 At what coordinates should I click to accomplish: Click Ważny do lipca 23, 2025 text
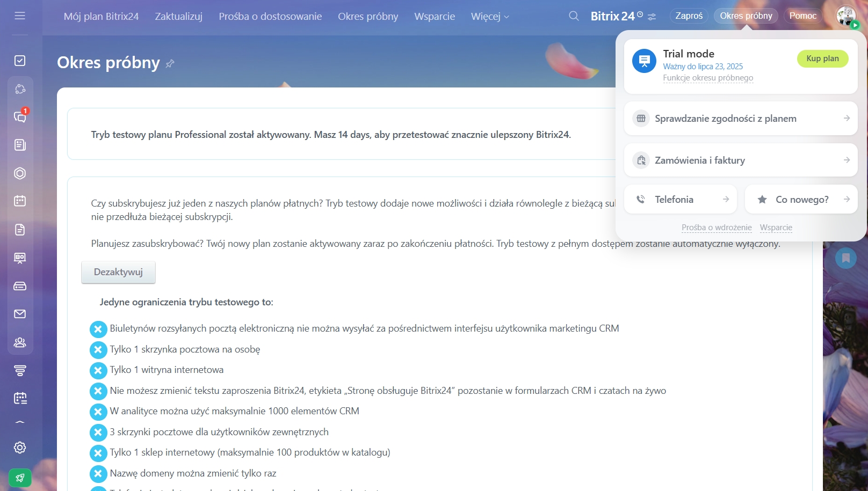pyautogui.click(x=703, y=67)
